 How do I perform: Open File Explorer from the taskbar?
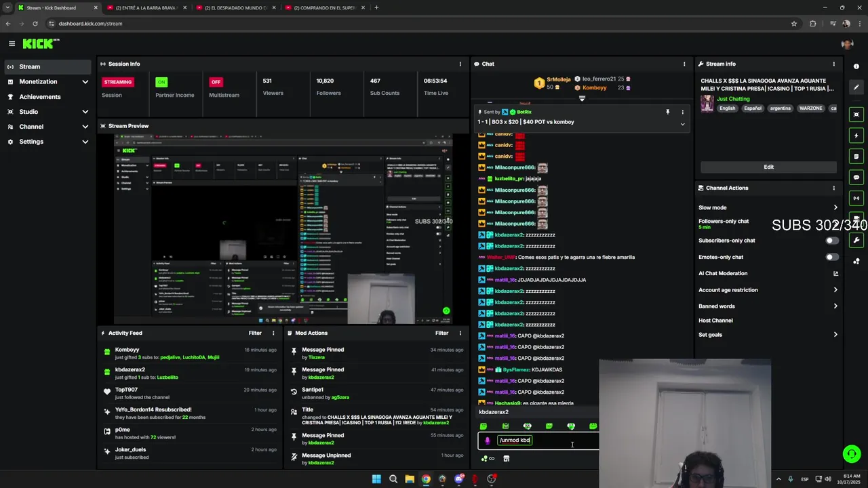point(410,479)
